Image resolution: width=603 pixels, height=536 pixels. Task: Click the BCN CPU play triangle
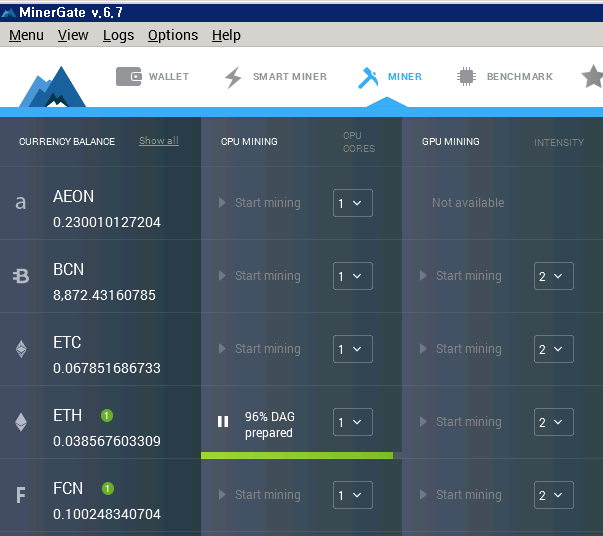(x=222, y=276)
